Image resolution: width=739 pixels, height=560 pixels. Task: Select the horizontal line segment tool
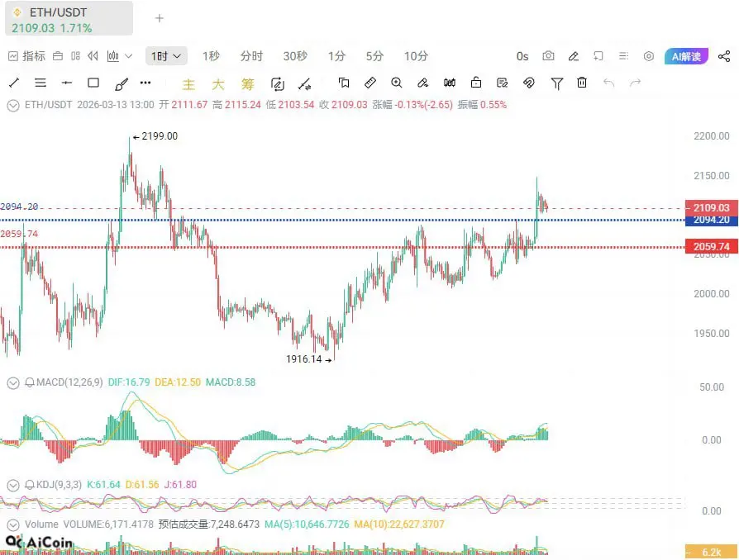click(x=67, y=83)
